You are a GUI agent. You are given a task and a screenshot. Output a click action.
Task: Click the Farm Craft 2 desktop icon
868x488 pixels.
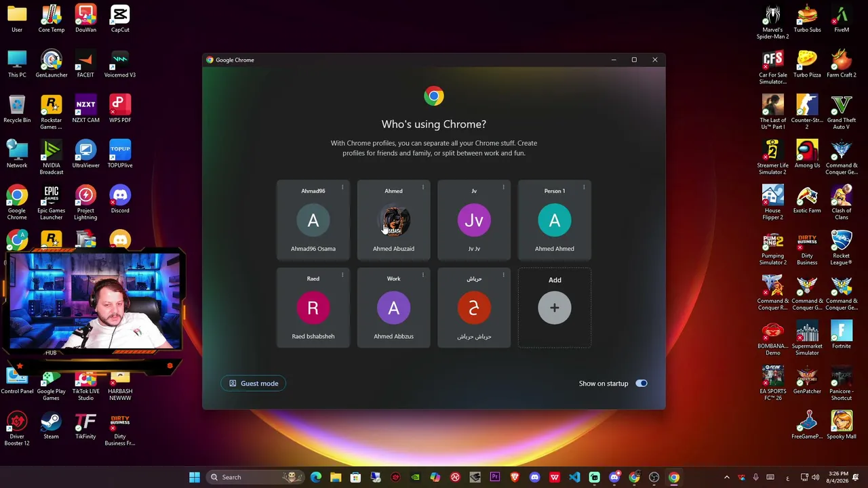[842, 64]
